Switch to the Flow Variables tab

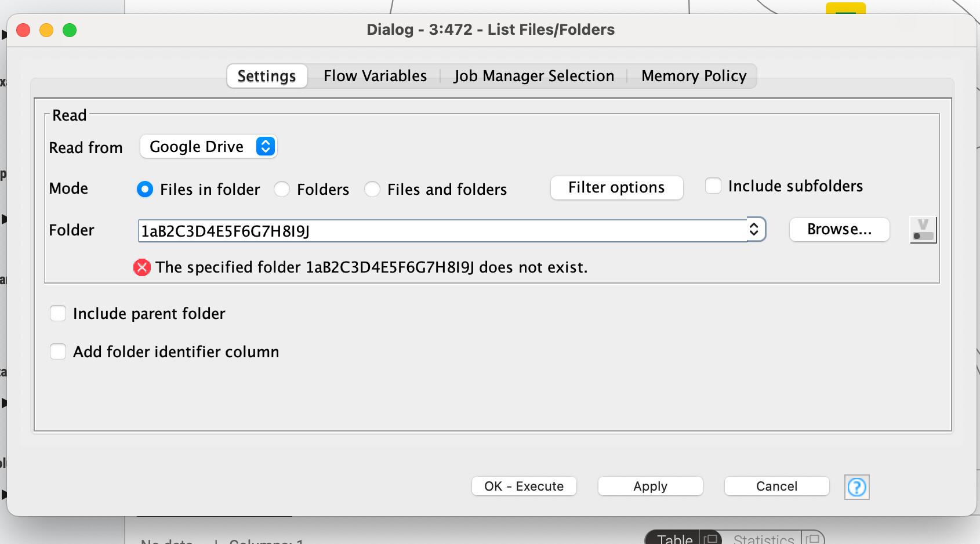pos(375,76)
